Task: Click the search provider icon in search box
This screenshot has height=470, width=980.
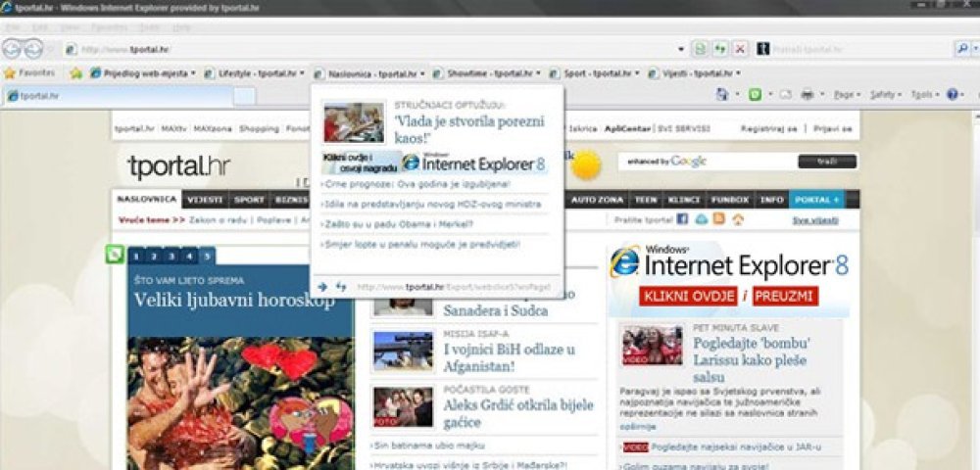Action: coord(762,49)
